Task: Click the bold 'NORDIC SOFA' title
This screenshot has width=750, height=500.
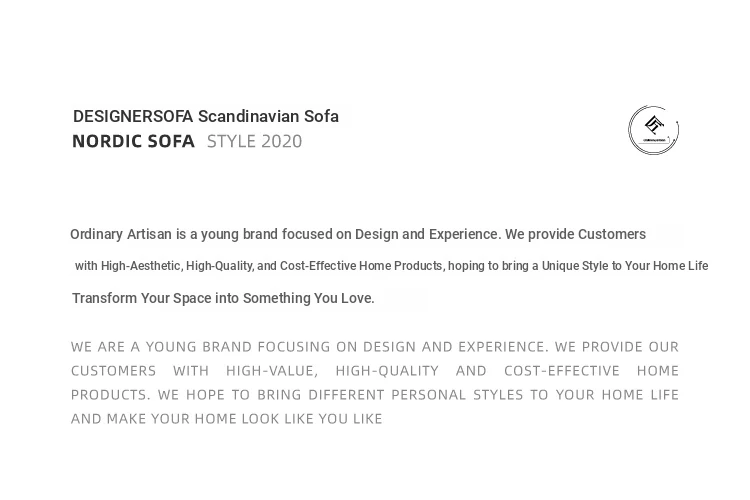Action: tap(133, 142)
